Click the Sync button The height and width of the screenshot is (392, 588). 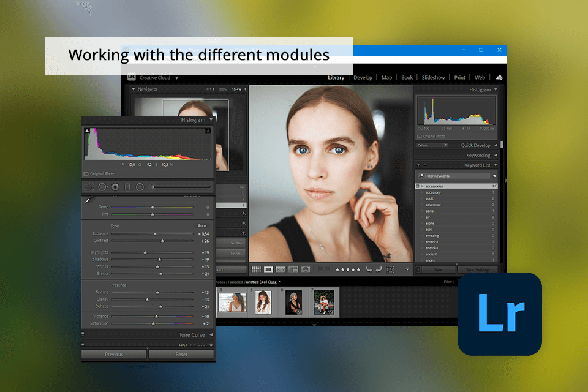click(x=439, y=269)
